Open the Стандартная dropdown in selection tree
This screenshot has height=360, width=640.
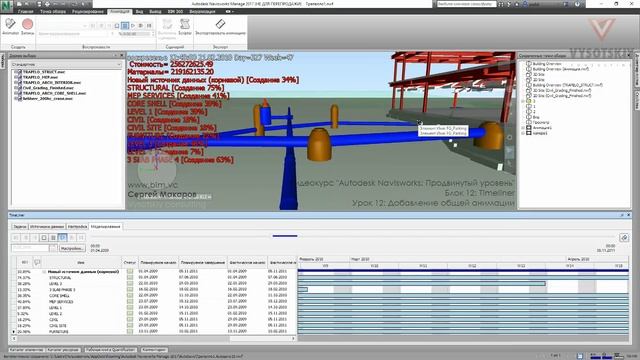(66, 64)
